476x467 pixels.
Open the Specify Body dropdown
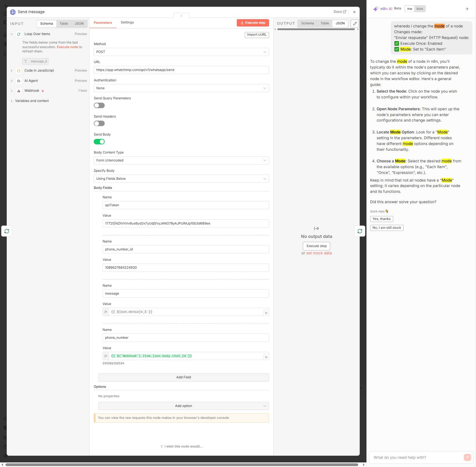coord(181,179)
